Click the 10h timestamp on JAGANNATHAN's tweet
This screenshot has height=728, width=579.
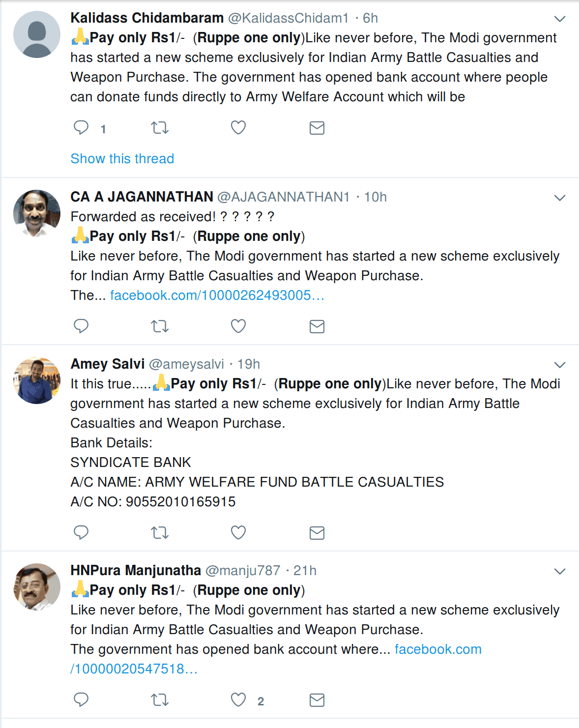point(376,197)
